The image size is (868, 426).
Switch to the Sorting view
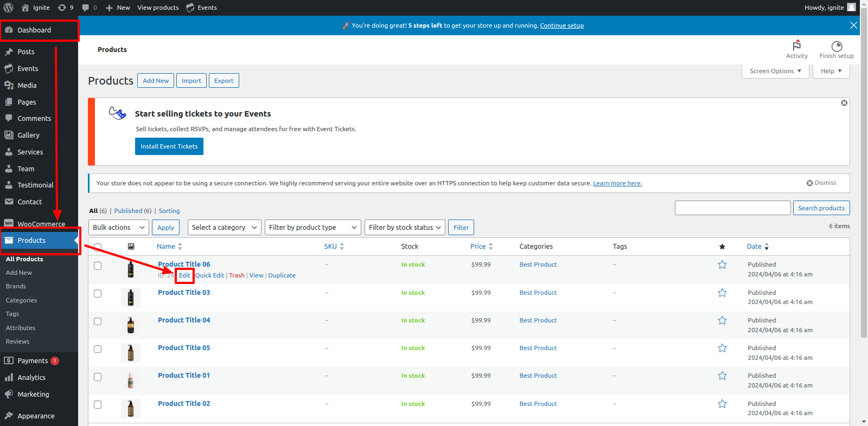click(x=169, y=211)
